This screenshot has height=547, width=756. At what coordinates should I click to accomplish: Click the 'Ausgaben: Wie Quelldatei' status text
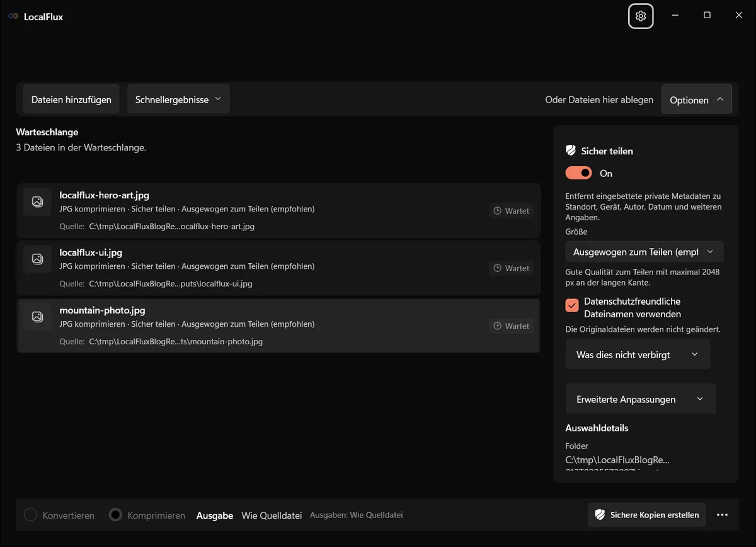(356, 515)
